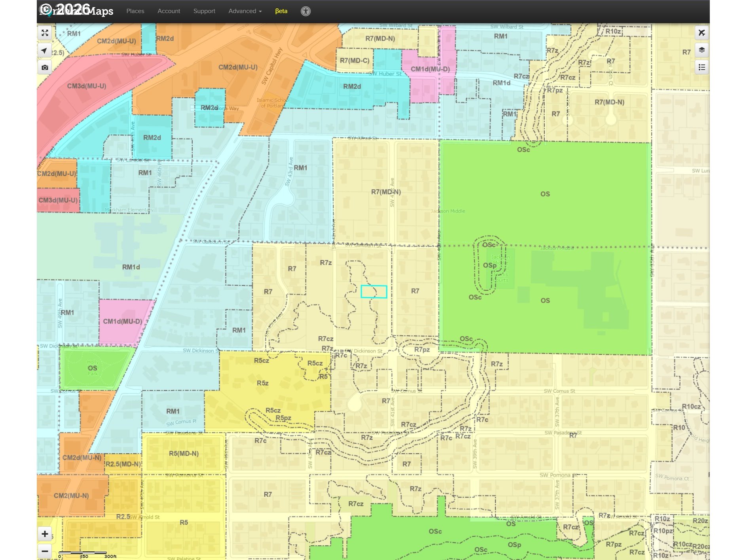The height and width of the screenshot is (560, 747).
Task: Click the large OS zone label
Action: (x=545, y=194)
